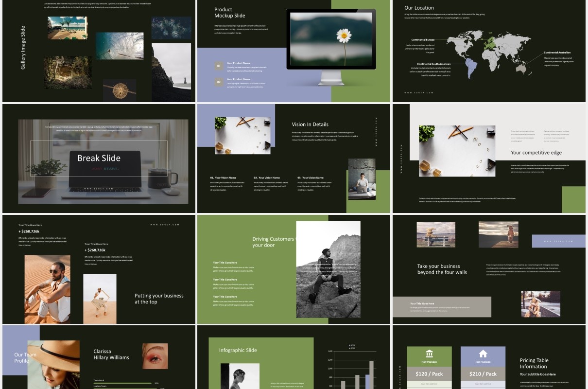The width and height of the screenshot is (588, 389).
Task: Click the bar chart on Infographic slide
Action: click(351, 367)
